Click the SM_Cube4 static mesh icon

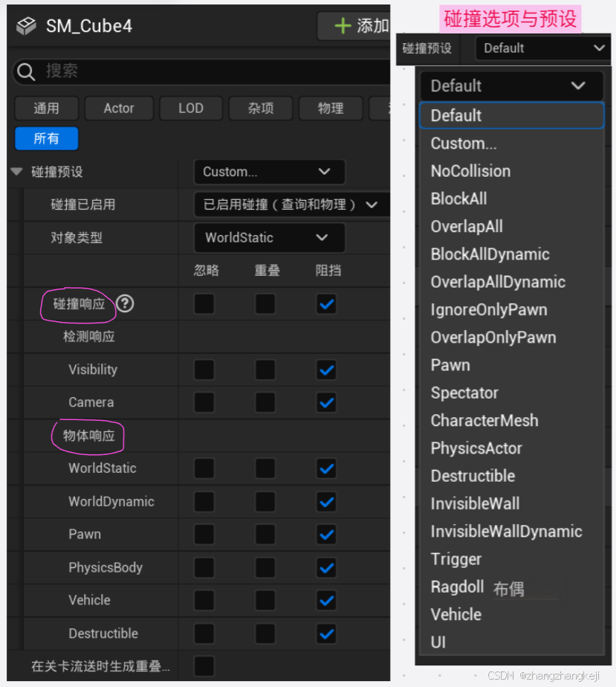pos(26,26)
